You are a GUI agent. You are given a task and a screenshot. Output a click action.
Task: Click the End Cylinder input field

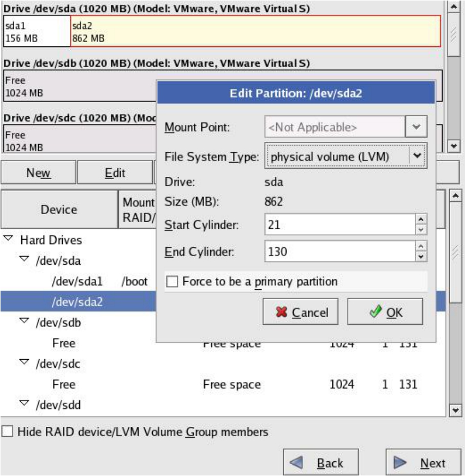pyautogui.click(x=339, y=252)
